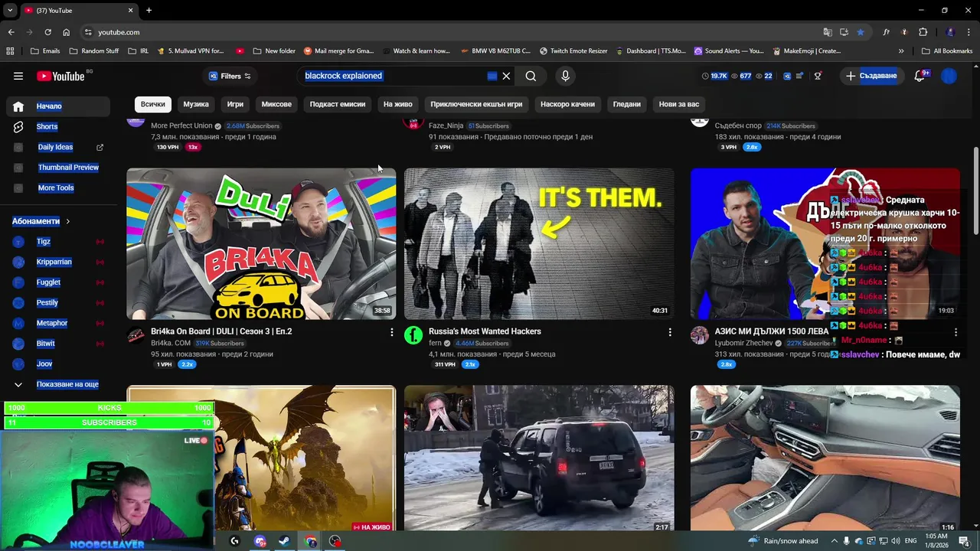Open the tab search dropdown arrow
The height and width of the screenshot is (551, 980).
click(10, 10)
